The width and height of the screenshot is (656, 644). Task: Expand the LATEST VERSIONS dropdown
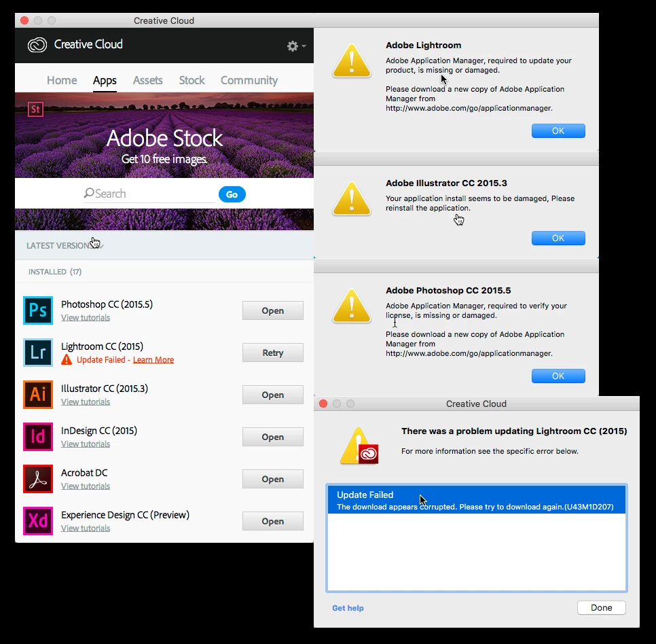tap(65, 246)
